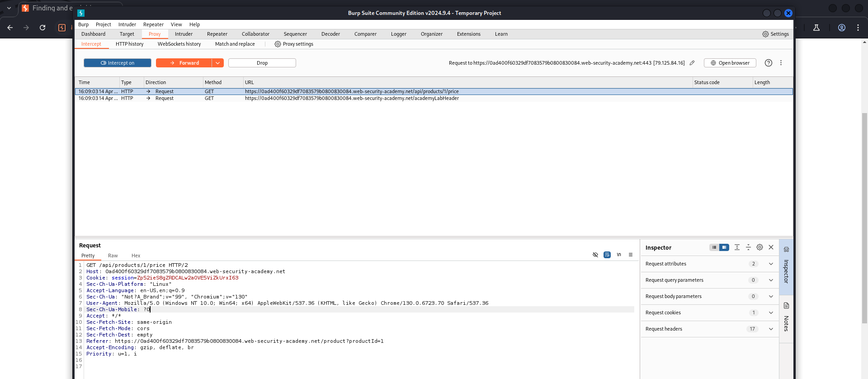Toggle the Intercept on button
The image size is (868, 379).
[118, 63]
